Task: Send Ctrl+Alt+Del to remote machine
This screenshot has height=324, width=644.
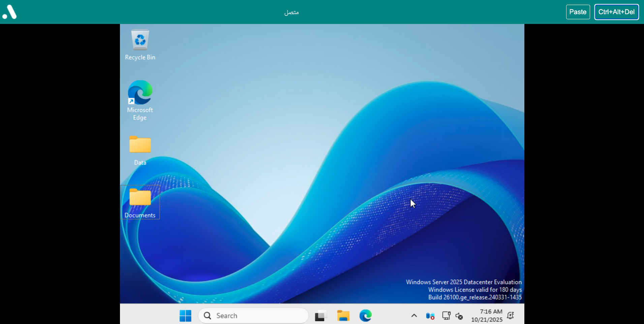Action: pyautogui.click(x=616, y=12)
